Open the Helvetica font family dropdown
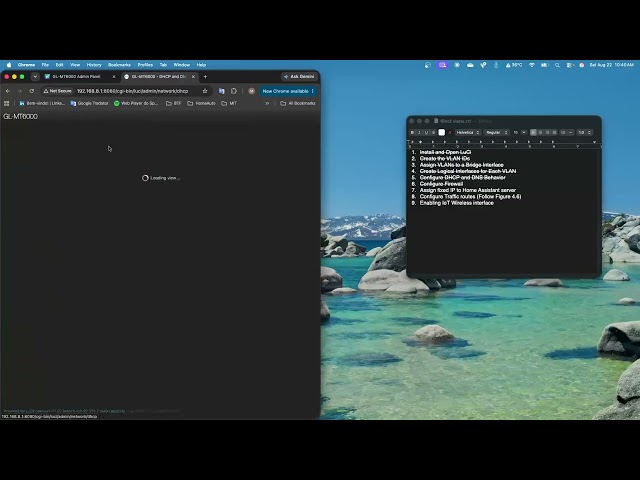The image size is (640, 480). [x=468, y=132]
